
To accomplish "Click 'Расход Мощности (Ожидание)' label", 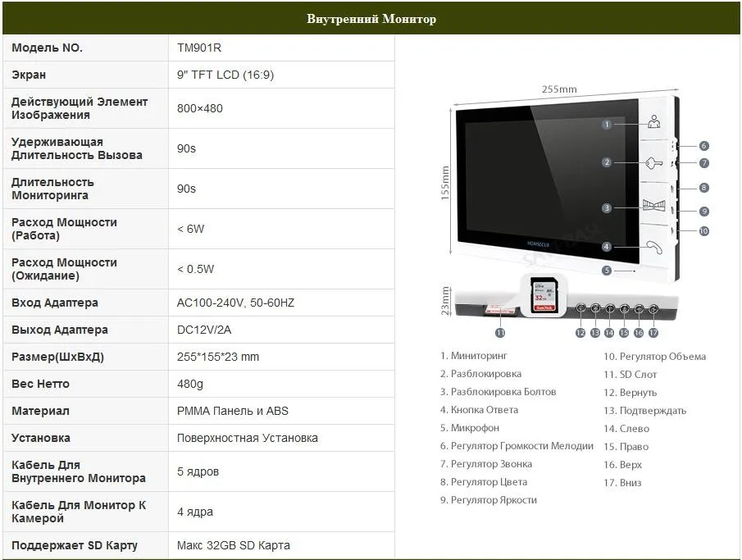I will click(64, 270).
